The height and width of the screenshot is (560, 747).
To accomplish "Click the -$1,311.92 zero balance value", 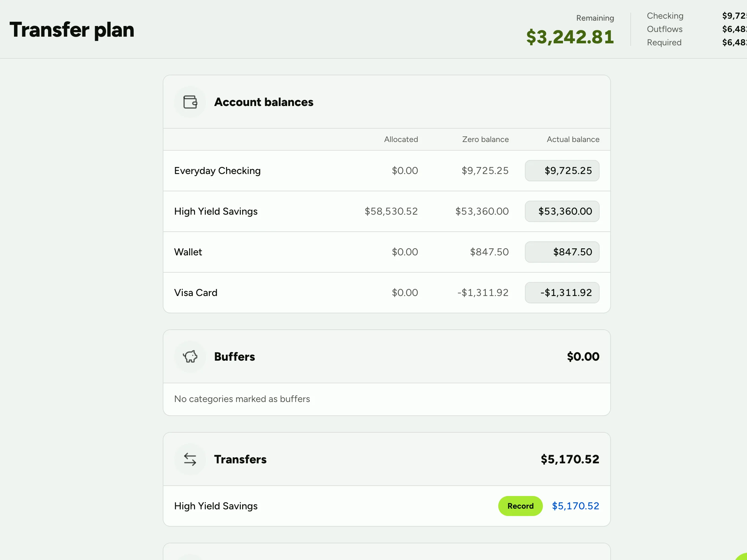I will tap(483, 293).
